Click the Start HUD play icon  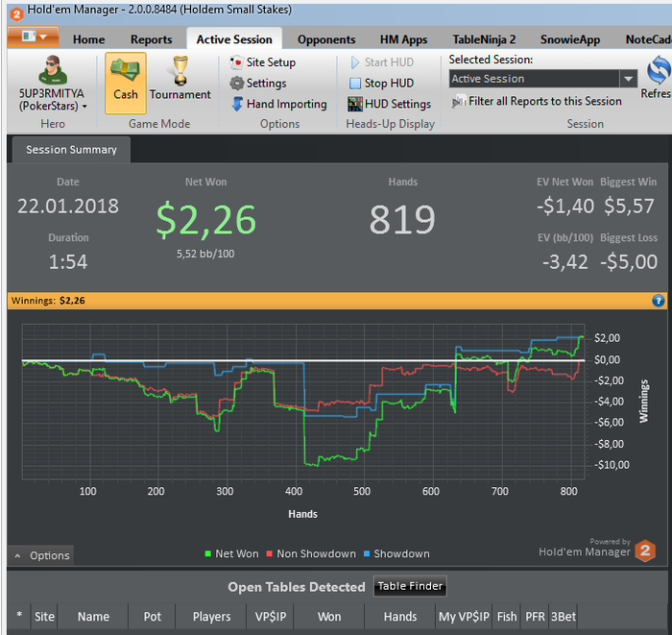point(355,62)
